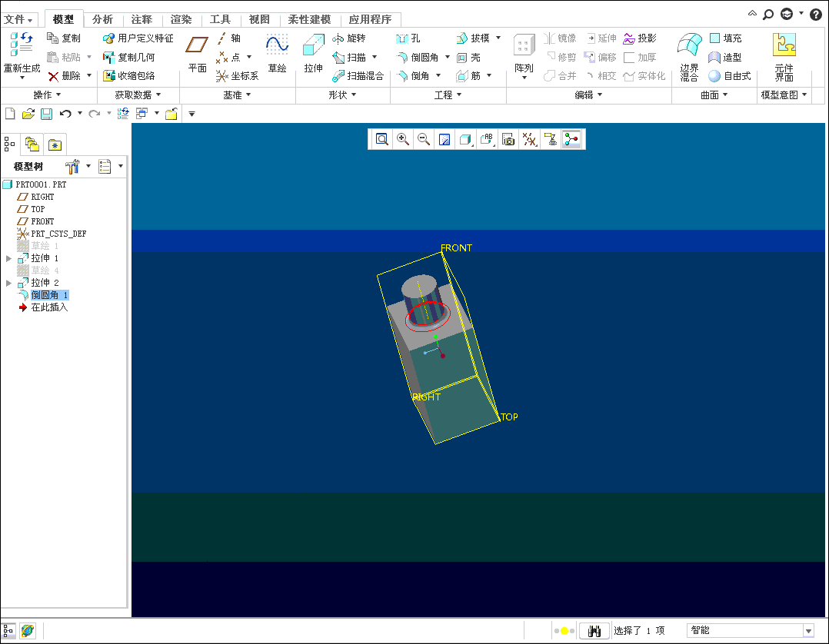Open file with the folder icon
This screenshot has height=644, width=829.
(x=28, y=114)
